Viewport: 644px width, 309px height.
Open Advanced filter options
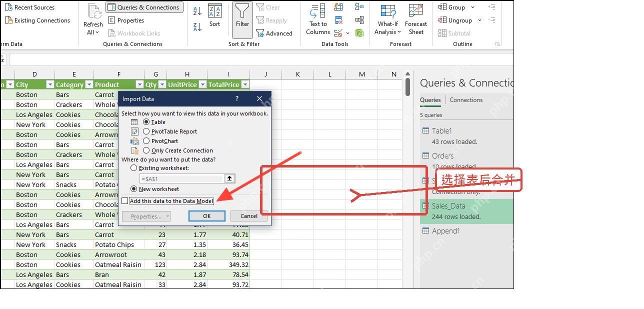(x=274, y=33)
